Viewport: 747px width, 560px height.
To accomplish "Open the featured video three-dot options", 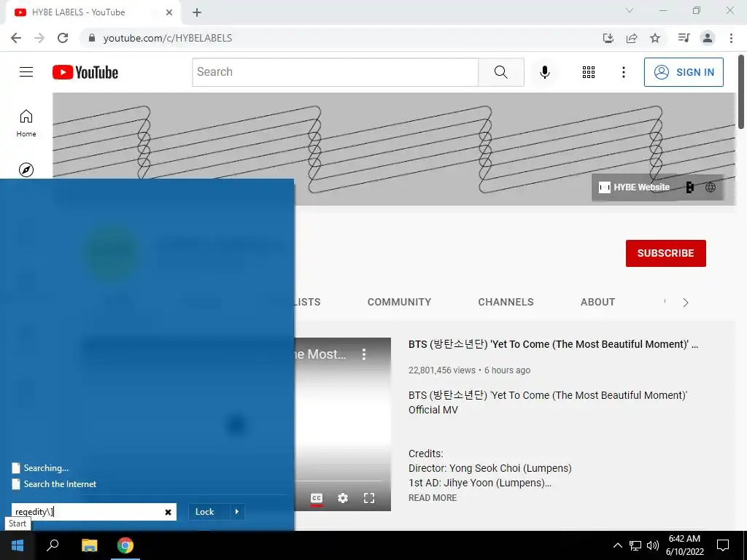I will pyautogui.click(x=364, y=354).
